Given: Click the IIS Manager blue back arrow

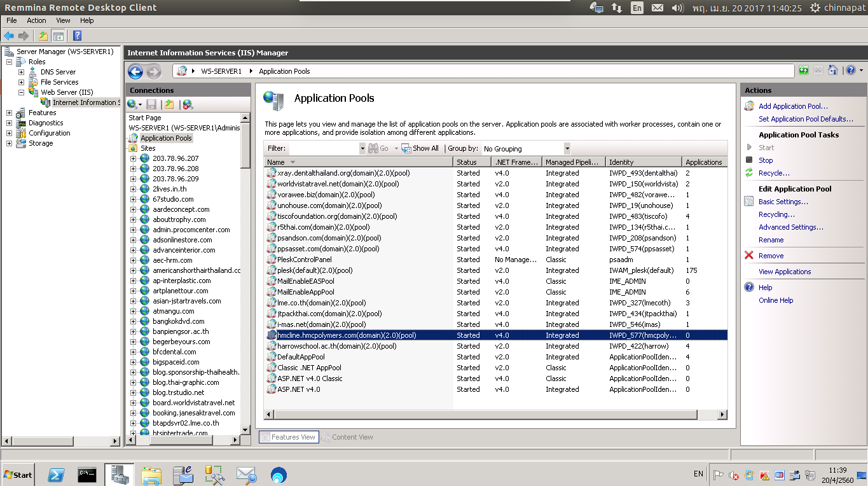Looking at the screenshot, I should pyautogui.click(x=135, y=71).
